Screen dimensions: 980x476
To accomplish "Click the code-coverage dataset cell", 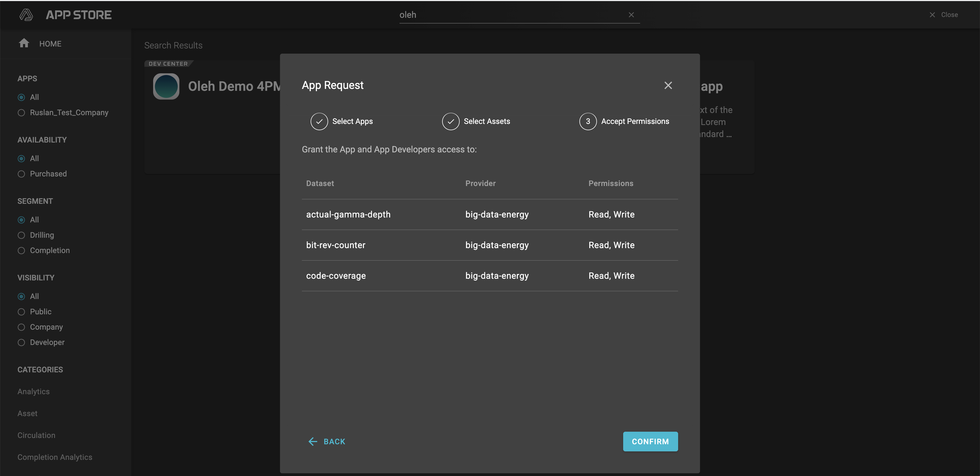I will tap(336, 276).
